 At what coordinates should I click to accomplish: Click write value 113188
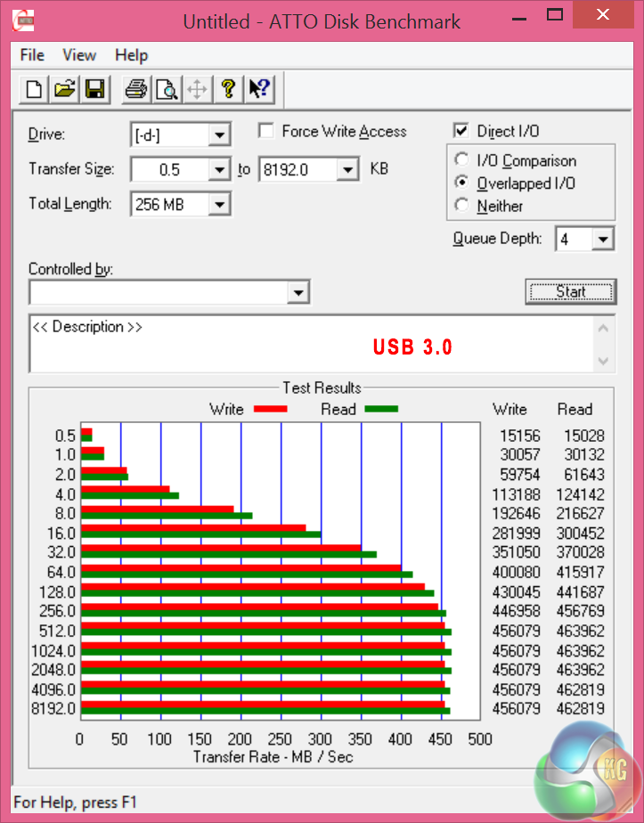click(x=516, y=494)
